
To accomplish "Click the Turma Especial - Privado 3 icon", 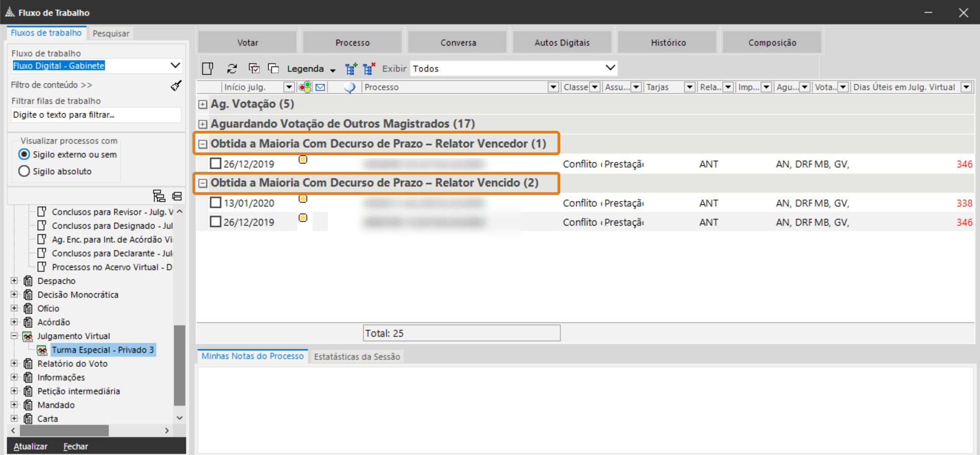I will click(42, 350).
